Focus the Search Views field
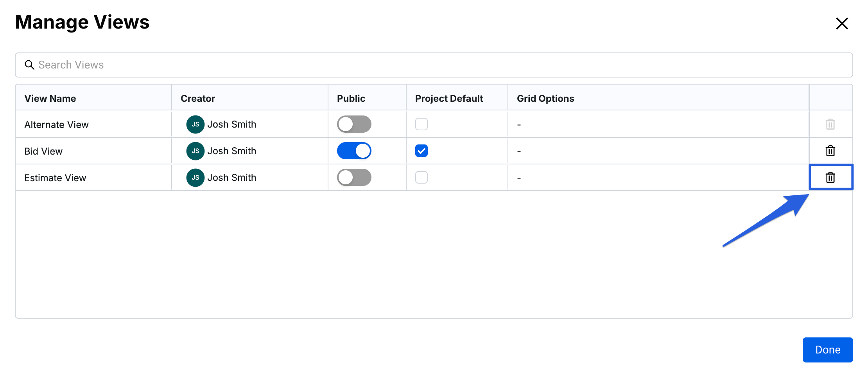Image resolution: width=868 pixels, height=375 pixels. 430,65
